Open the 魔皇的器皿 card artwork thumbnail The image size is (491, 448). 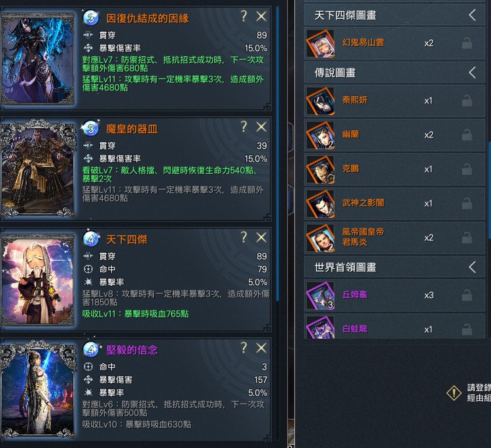pos(38,168)
